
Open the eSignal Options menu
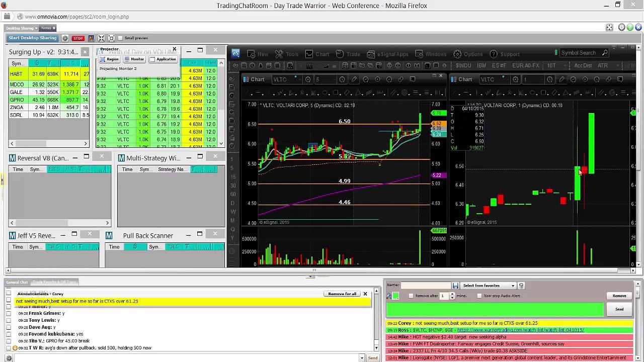468,54
